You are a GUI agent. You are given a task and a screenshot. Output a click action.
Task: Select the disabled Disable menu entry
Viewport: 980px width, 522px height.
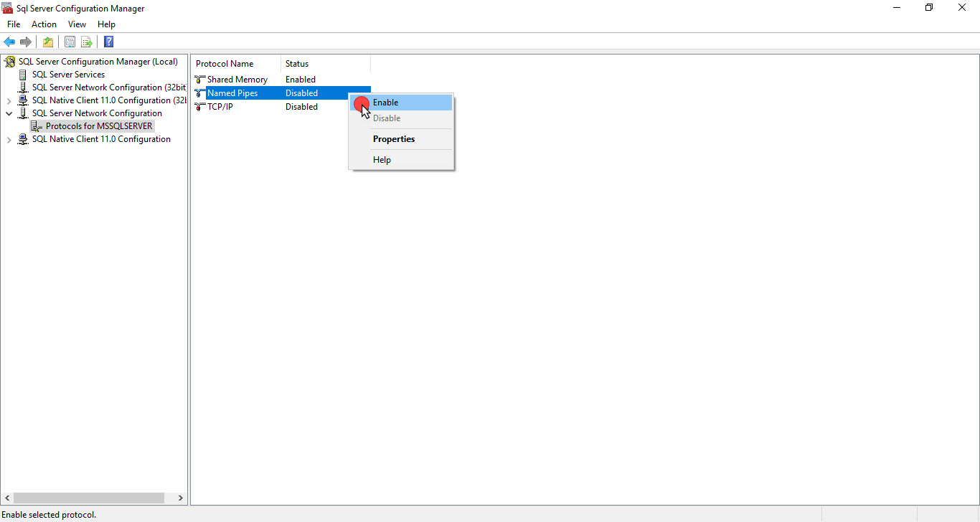point(385,118)
